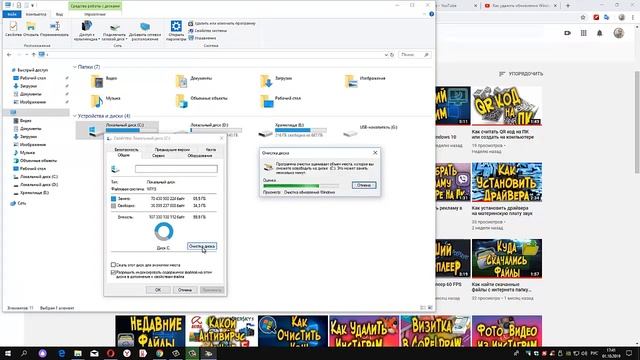The width and height of the screenshot is (640, 360).
Task: Check the 'Сжать этот диск' compress checkbox
Action: 113,265
